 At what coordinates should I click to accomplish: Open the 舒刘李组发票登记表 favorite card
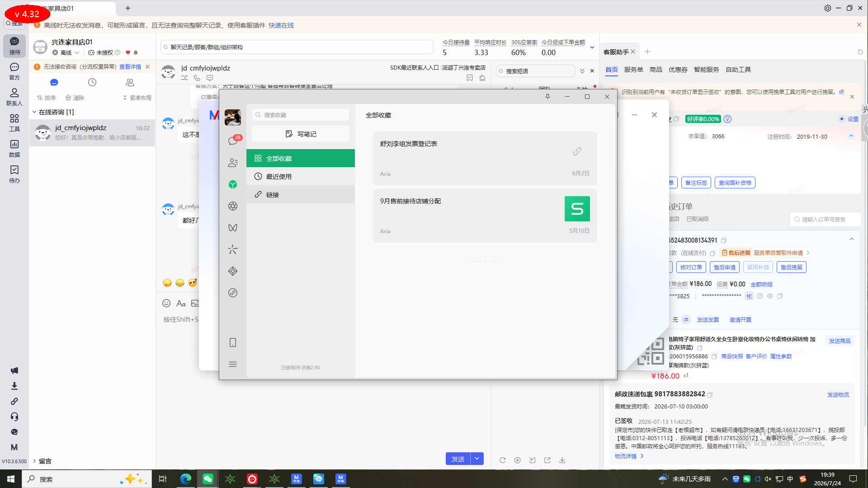pyautogui.click(x=485, y=158)
